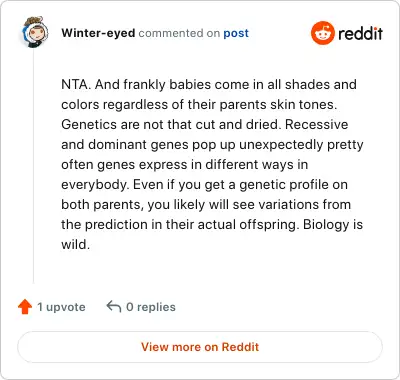This screenshot has width=400, height=380.
Task: Click the 'NTA.' word starting the comment
Action: [76, 84]
